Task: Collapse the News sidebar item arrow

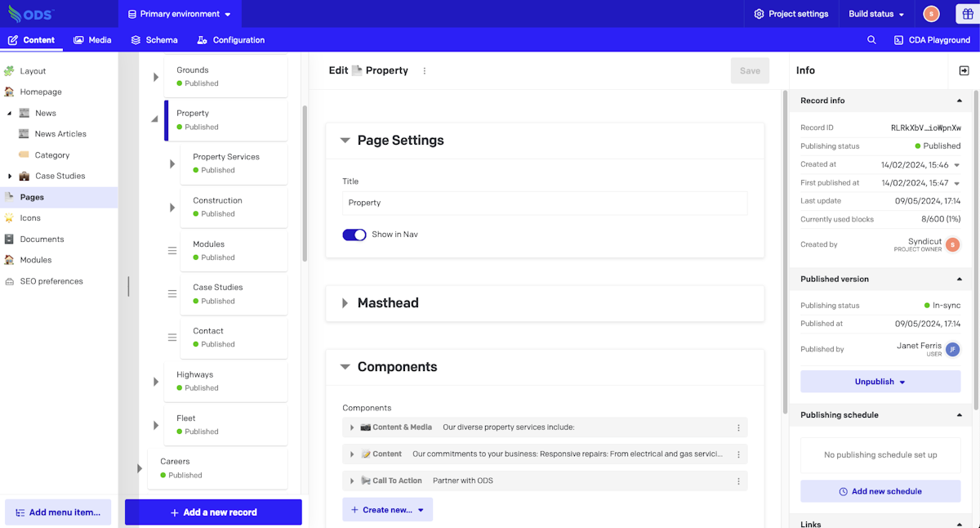Action: (9, 114)
